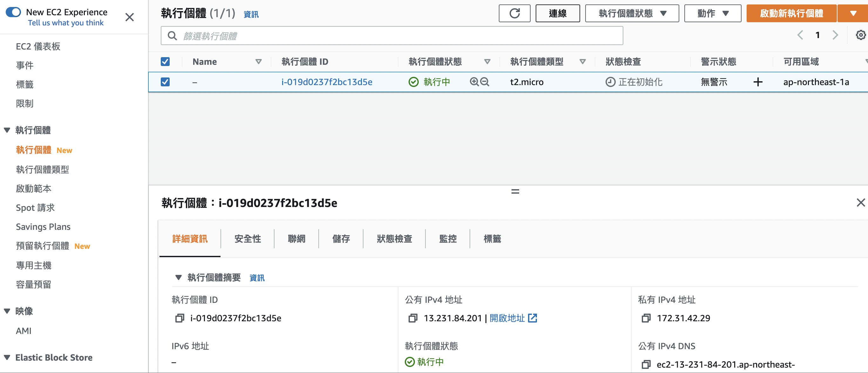
Task: Switch to the 監控 tab
Action: click(x=448, y=239)
